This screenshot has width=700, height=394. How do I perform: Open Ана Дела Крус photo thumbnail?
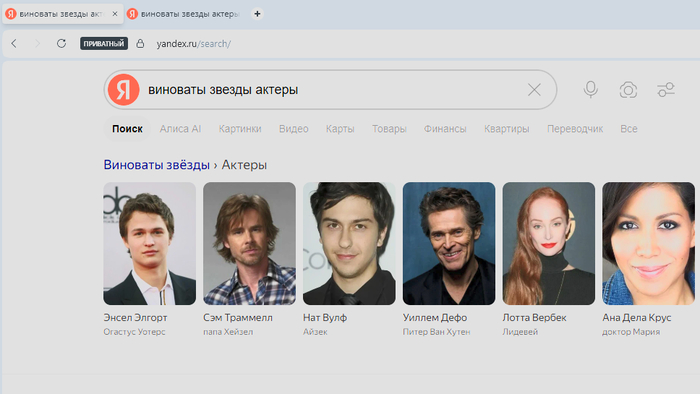pos(648,243)
